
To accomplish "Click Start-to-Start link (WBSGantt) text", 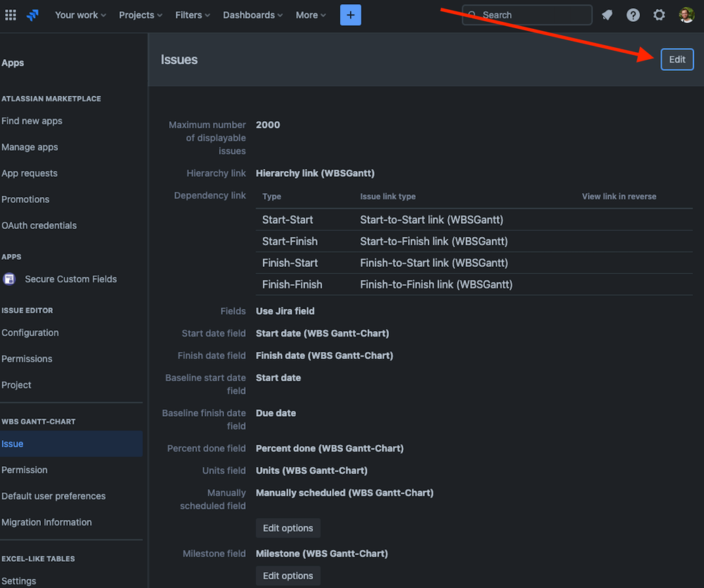I will click(x=431, y=220).
